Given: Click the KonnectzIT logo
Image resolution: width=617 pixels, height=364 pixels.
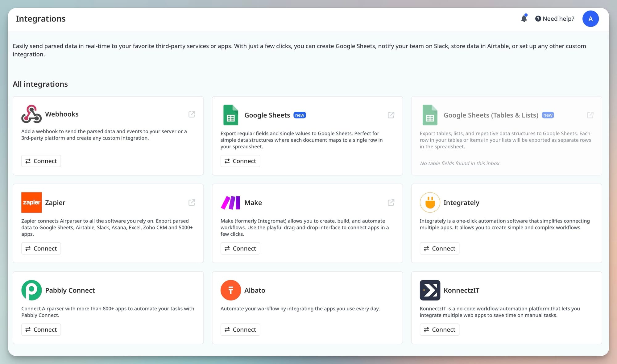Looking at the screenshot, I should [430, 290].
